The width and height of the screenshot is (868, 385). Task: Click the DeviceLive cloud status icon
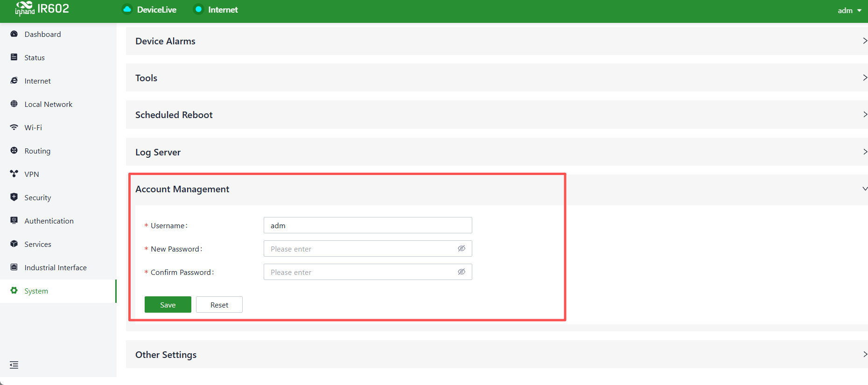coord(127,9)
